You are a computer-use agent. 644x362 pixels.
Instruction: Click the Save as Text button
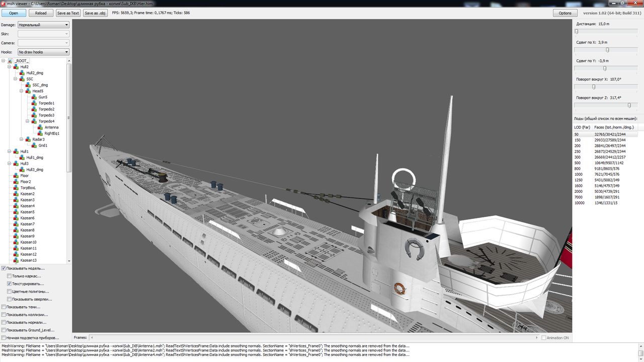[68, 13]
